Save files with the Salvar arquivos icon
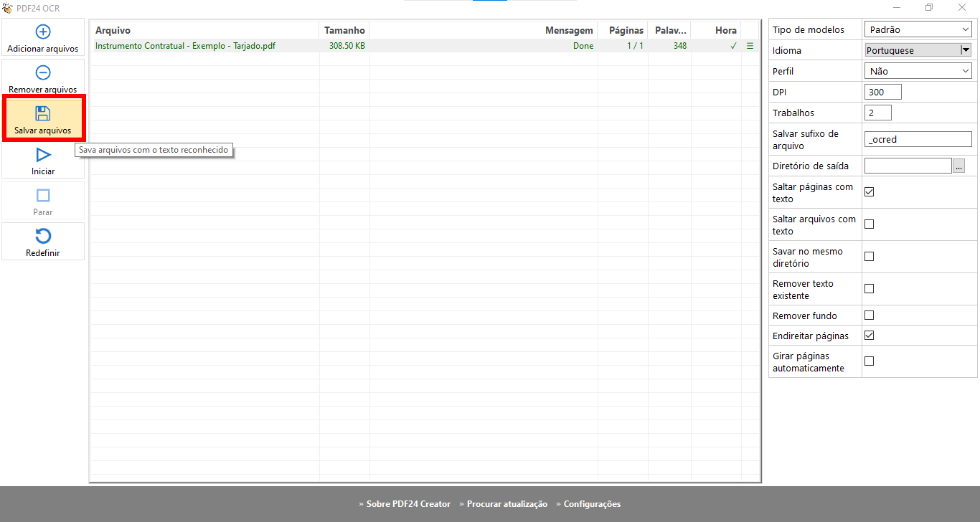The image size is (980, 522). point(43,113)
